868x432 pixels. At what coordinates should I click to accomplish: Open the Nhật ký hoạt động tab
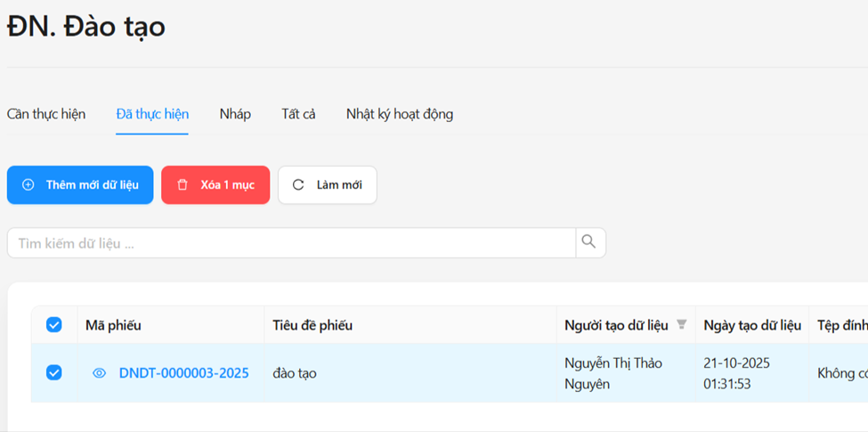pos(400,114)
